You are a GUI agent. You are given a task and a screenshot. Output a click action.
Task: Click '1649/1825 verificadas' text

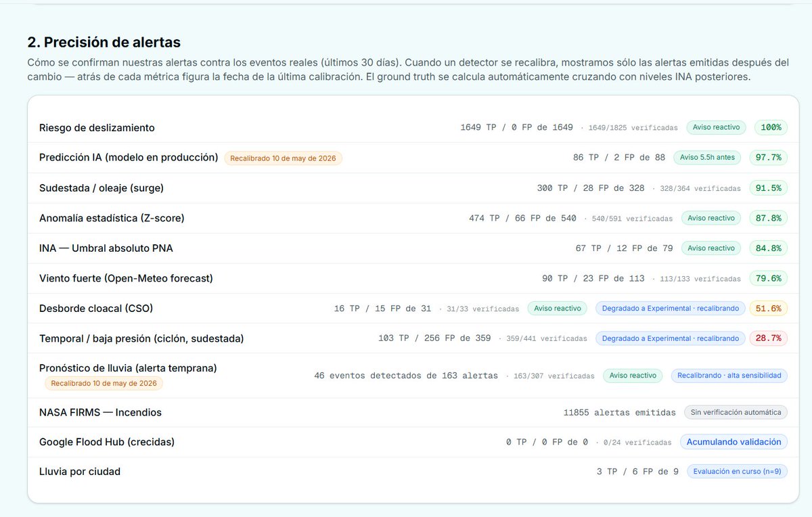click(633, 127)
